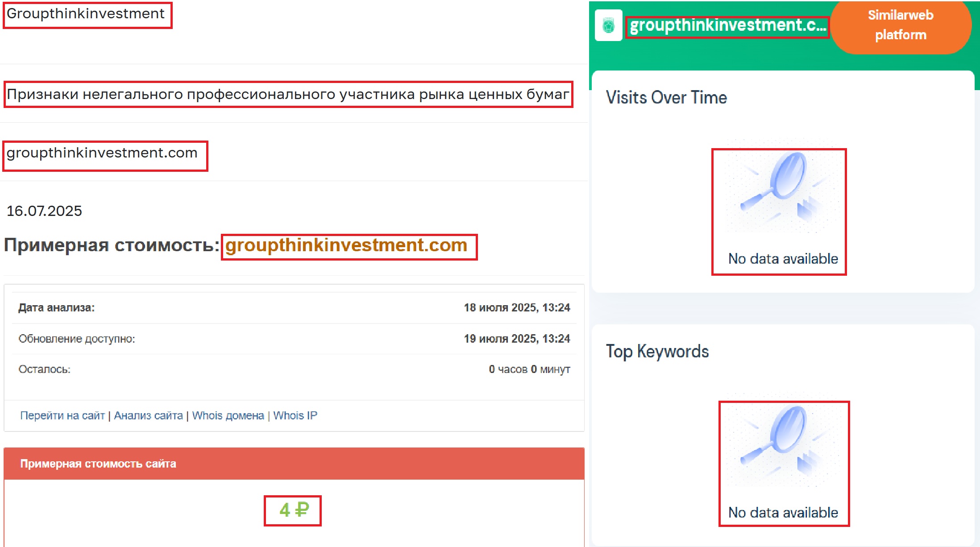Click the Примерная стоимость сайта red header
The width and height of the screenshot is (980, 547).
[x=294, y=464]
